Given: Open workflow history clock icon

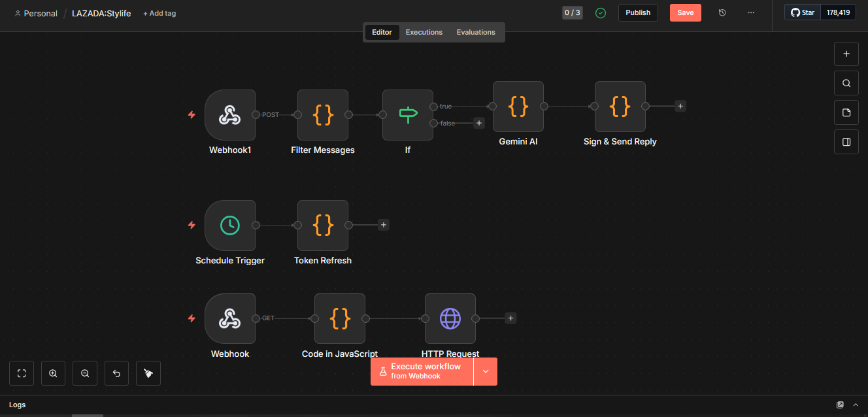Looking at the screenshot, I should 722,13.
